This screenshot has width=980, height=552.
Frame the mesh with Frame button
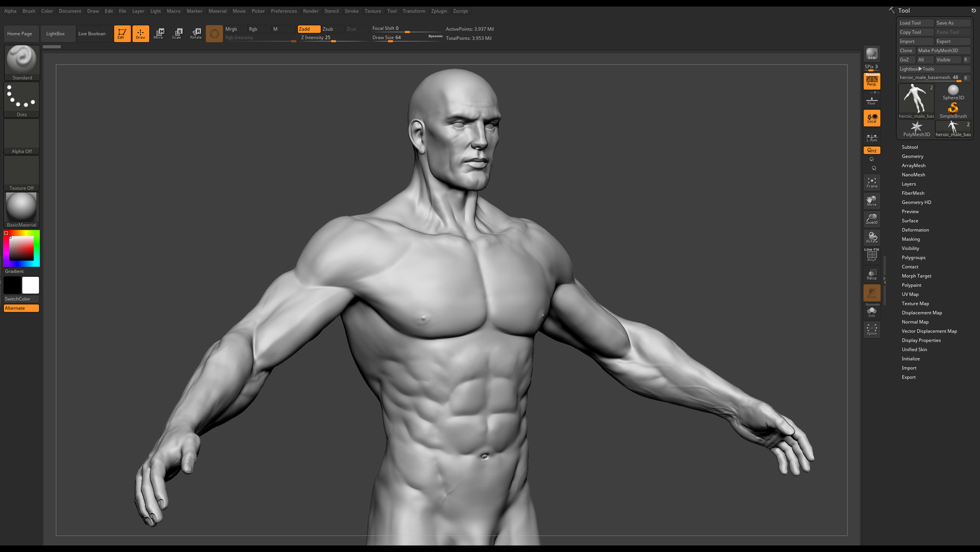click(872, 182)
